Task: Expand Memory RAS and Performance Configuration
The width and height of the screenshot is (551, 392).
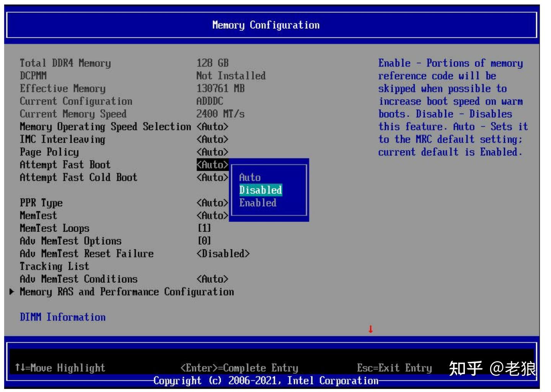Action: (x=127, y=292)
